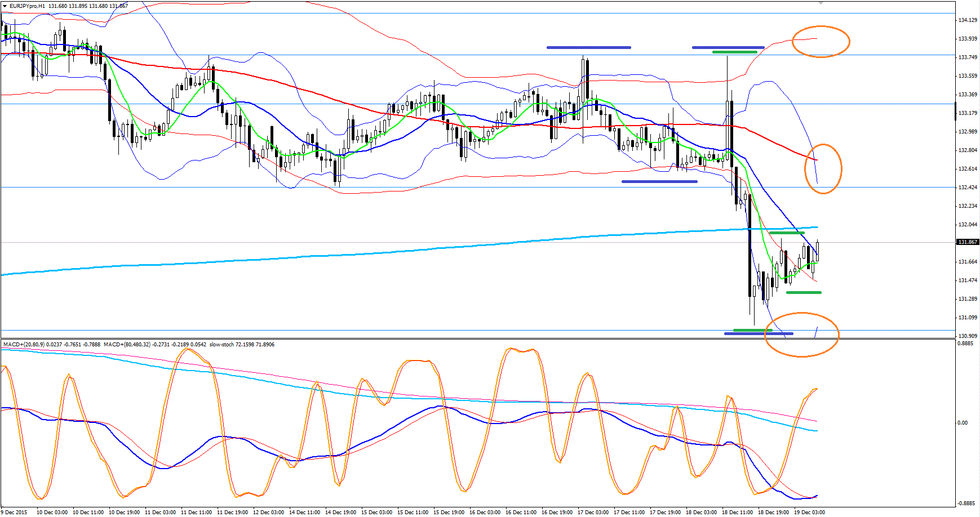
Task: Click the slow-stoch indicator label
Action: [223, 344]
